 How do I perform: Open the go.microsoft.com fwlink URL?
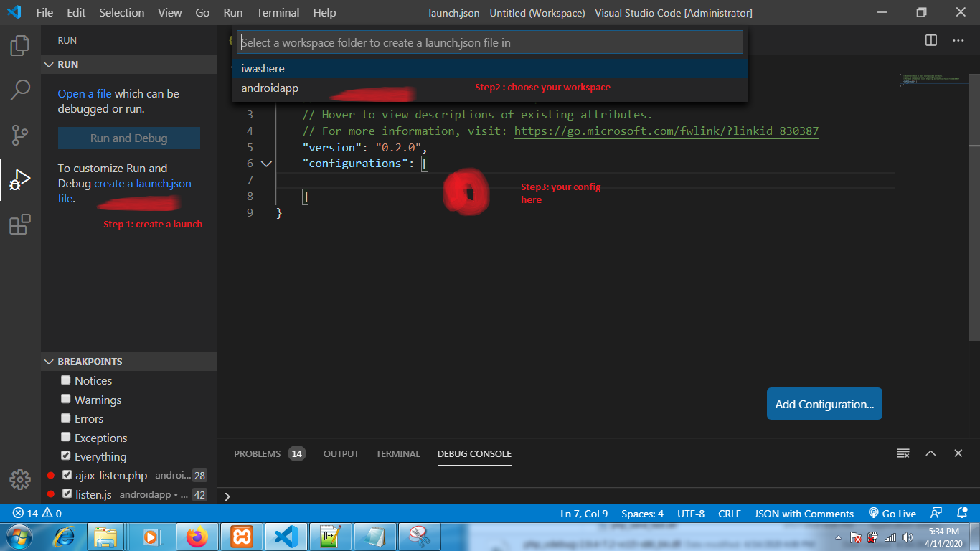click(x=666, y=131)
